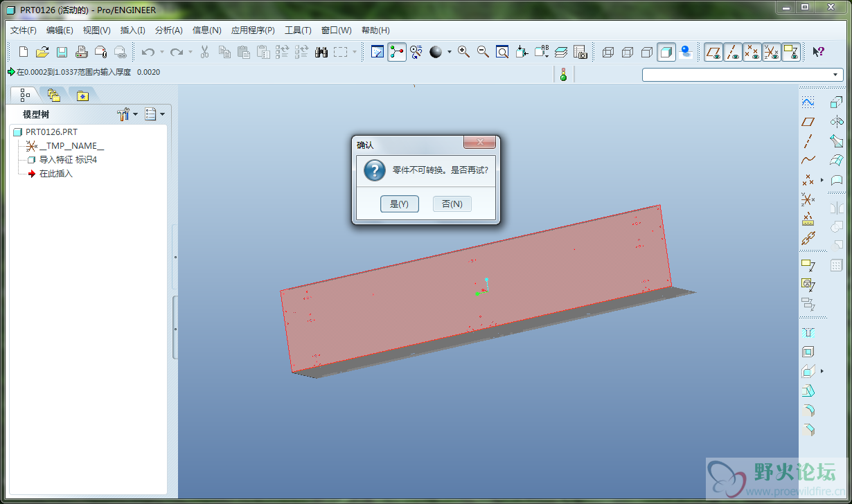This screenshot has height=504, width=852.
Task: Open the 工具(T) menu
Action: [298, 30]
